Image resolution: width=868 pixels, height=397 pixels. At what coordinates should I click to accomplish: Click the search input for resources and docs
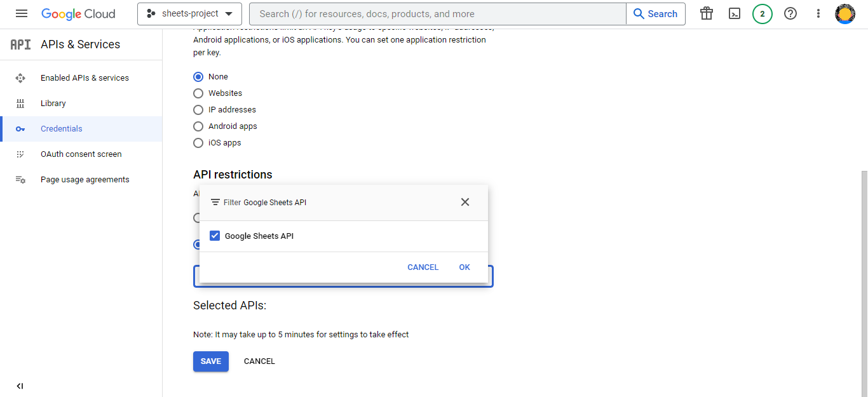437,14
